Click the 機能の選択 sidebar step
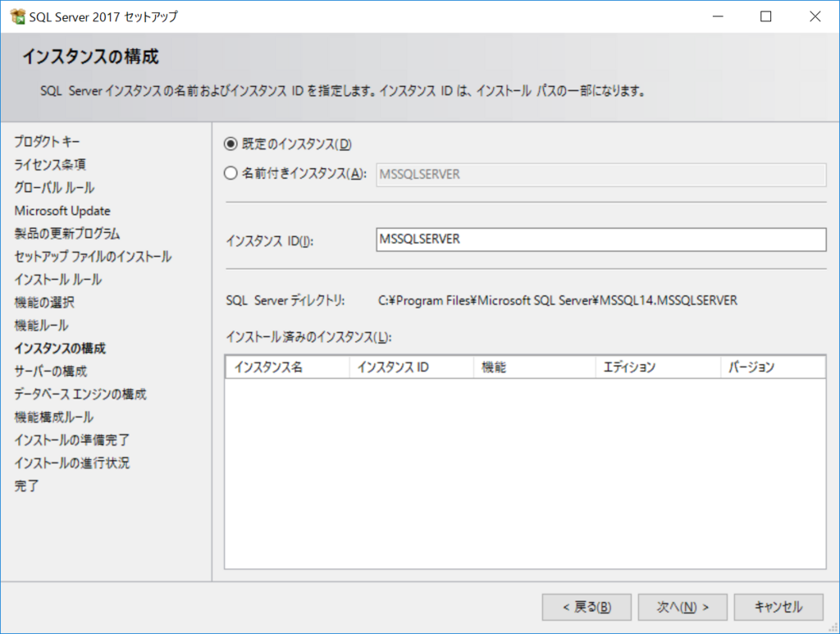Viewport: 840px width, 634px height. point(44,303)
